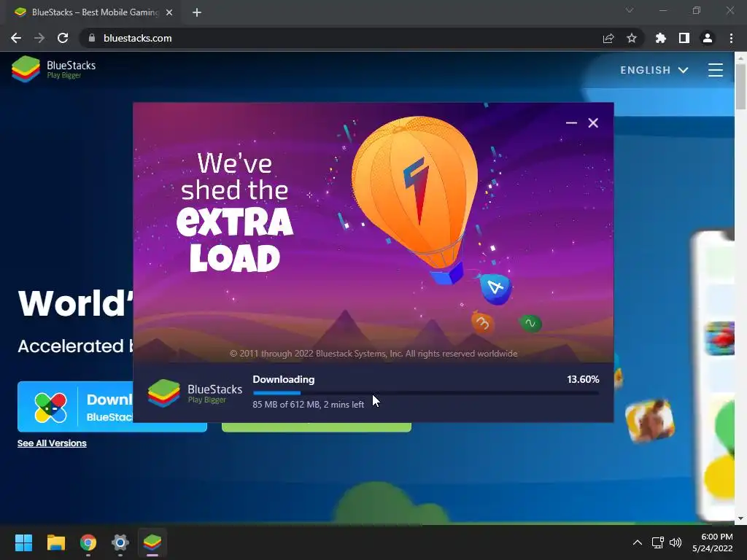Screen dimensions: 747x560
Task: Share this page using the share icon
Action: click(x=608, y=38)
